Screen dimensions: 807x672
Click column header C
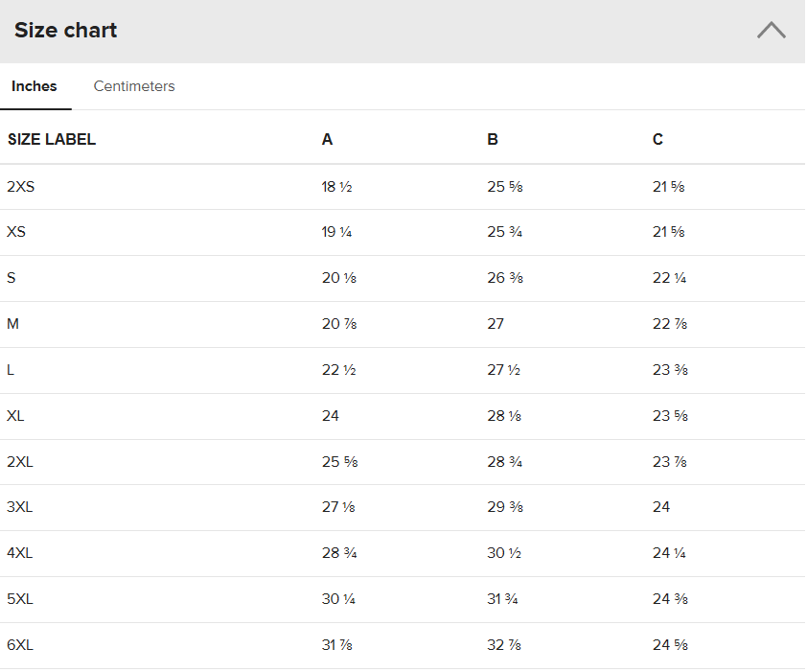(x=657, y=140)
